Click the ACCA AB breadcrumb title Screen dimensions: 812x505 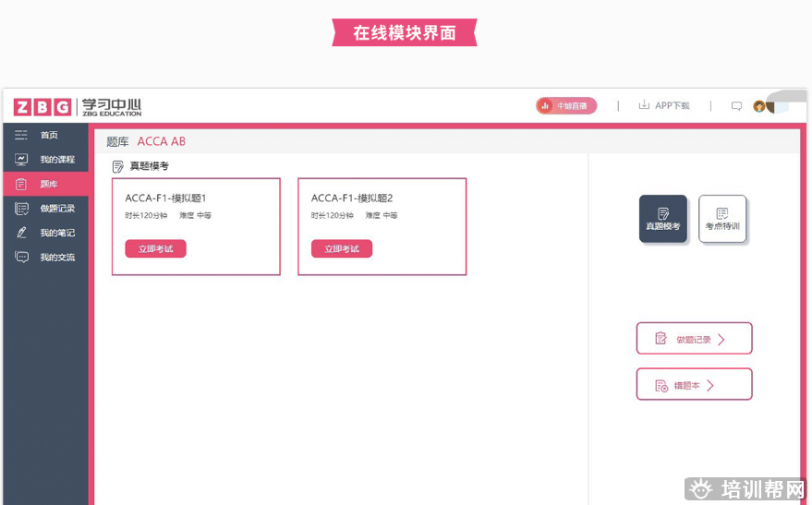click(x=162, y=141)
